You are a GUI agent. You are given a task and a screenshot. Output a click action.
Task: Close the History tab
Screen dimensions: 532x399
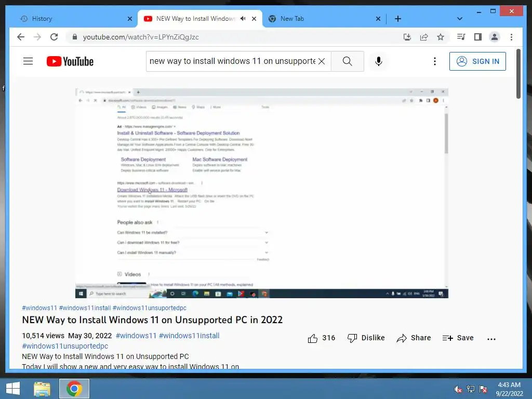129,19
